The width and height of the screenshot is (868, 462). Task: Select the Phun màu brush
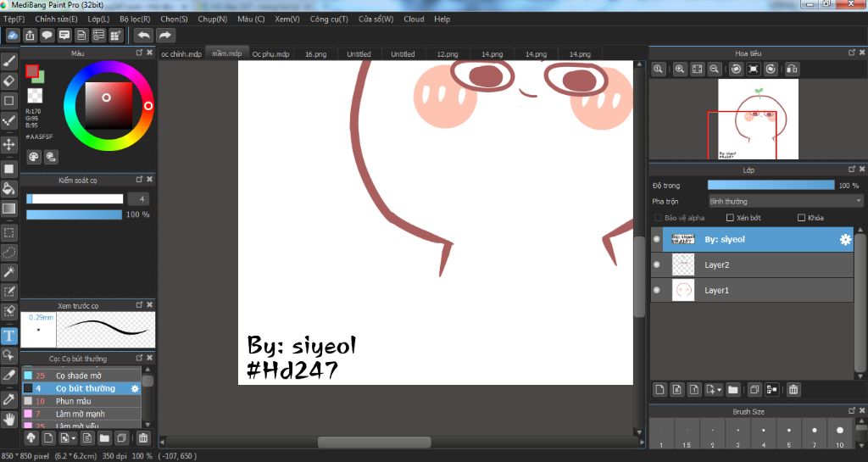click(x=81, y=401)
